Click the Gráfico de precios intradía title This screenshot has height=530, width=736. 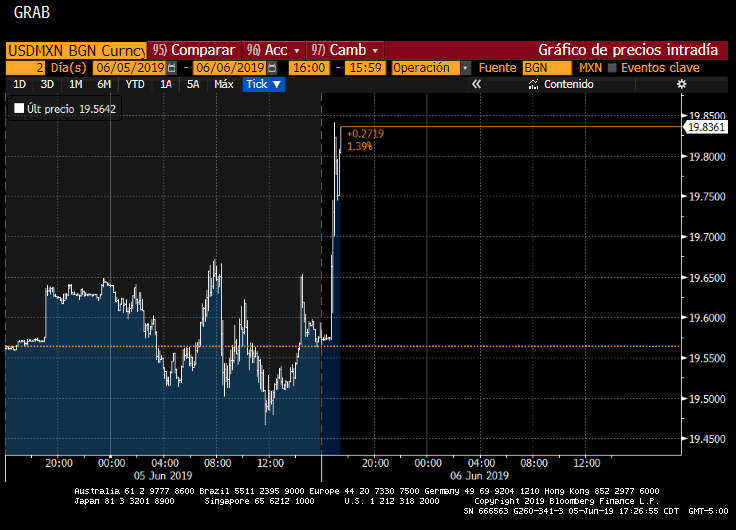628,50
